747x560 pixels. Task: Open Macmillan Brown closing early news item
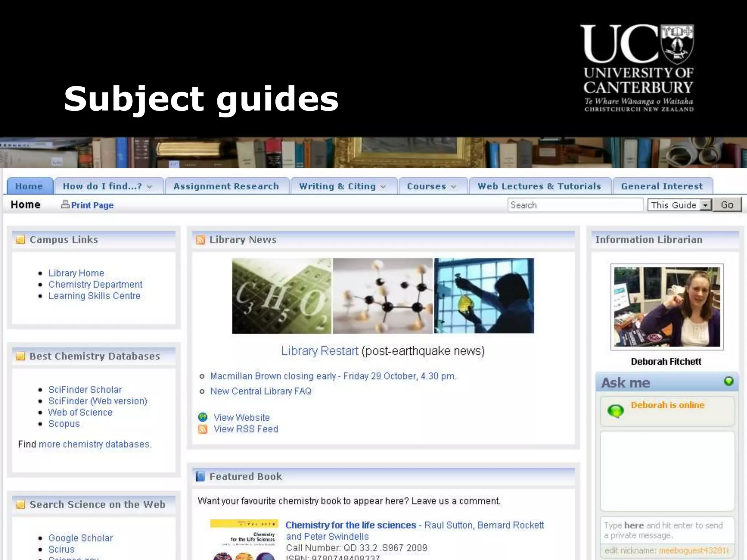(x=333, y=376)
